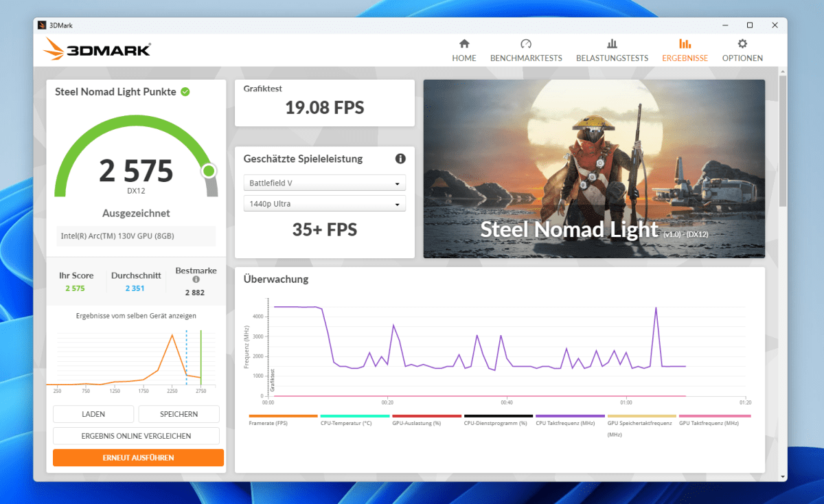The image size is (824, 504).
Task: Click the Ihr Score value 2 575
Action: 75,288
